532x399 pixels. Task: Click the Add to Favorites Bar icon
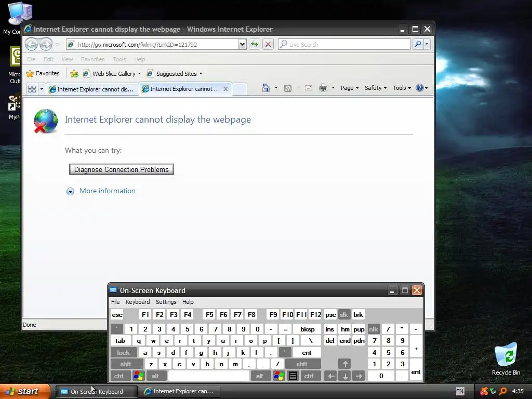[x=74, y=73]
